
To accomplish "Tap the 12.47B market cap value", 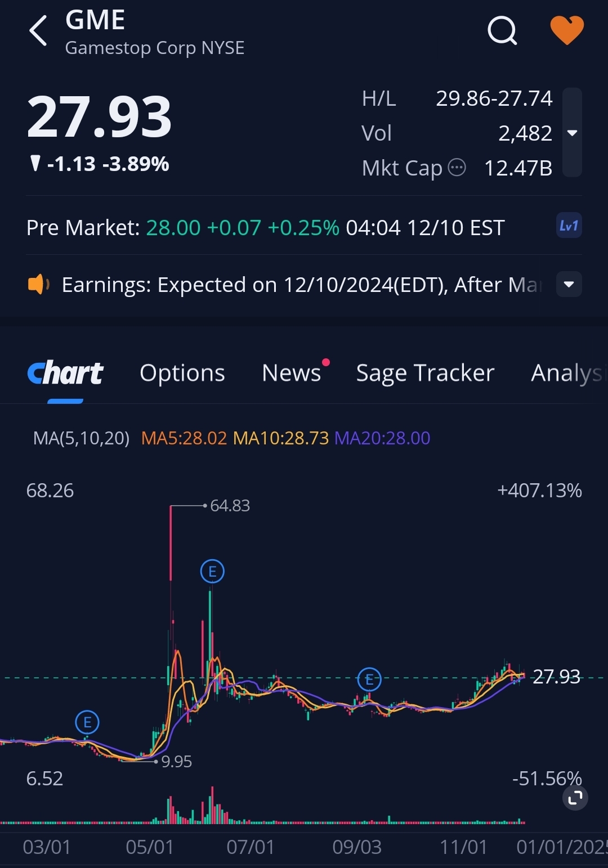I will tap(518, 168).
